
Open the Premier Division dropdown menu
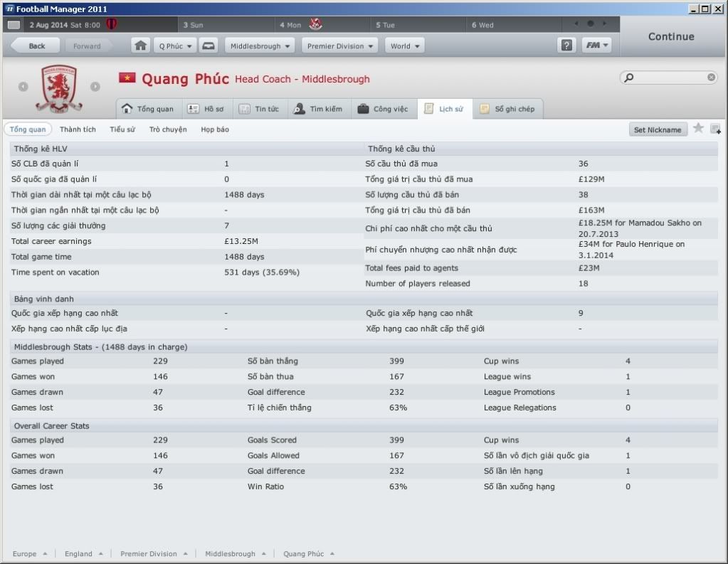pos(340,46)
